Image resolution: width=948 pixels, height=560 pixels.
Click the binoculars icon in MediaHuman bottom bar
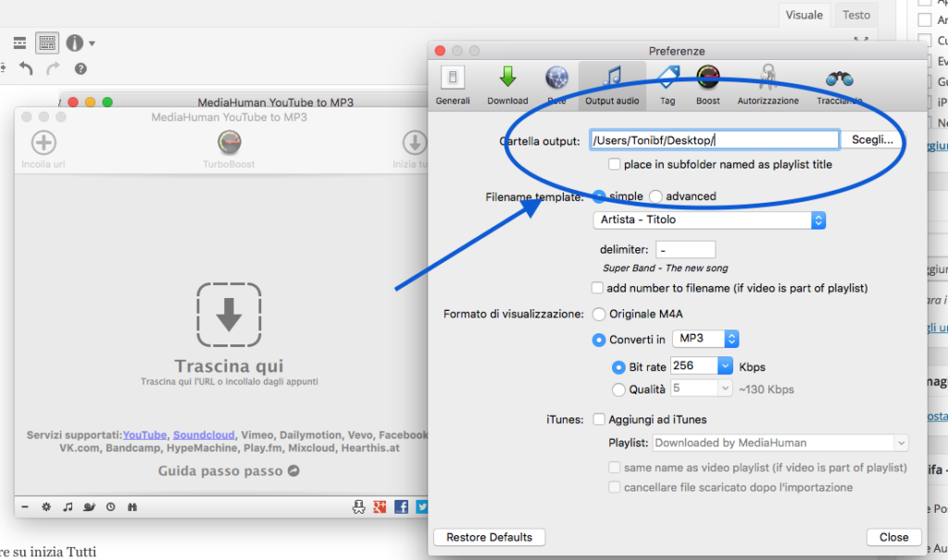[131, 507]
